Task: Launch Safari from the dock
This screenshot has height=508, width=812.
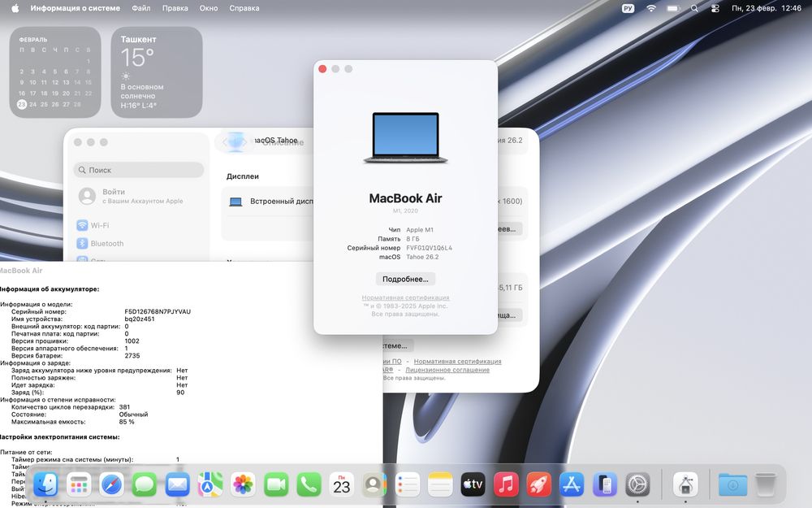Action: coord(112,485)
